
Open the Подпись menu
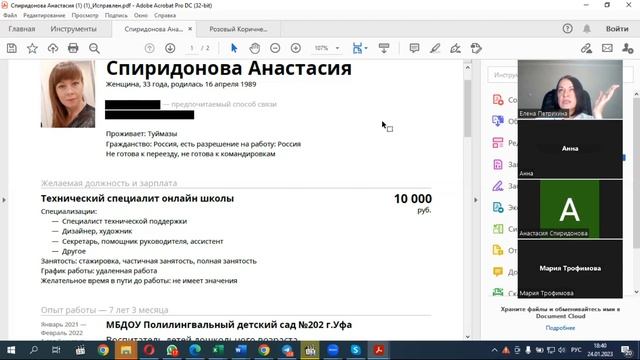tap(116, 15)
